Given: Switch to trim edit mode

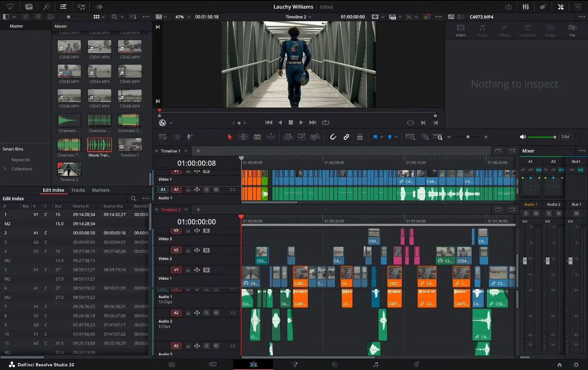Looking at the screenshot, I should pos(244,137).
